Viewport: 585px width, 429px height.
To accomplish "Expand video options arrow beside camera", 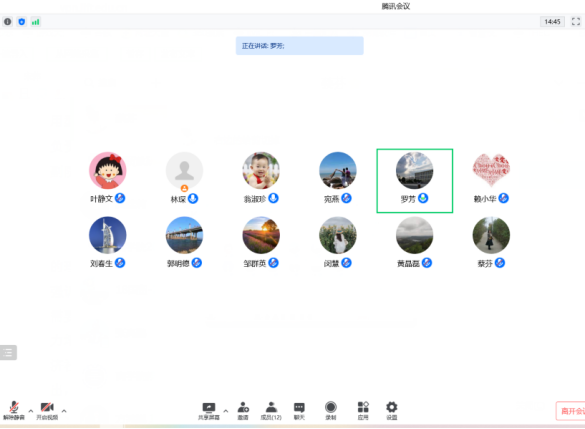I will 64,411.
